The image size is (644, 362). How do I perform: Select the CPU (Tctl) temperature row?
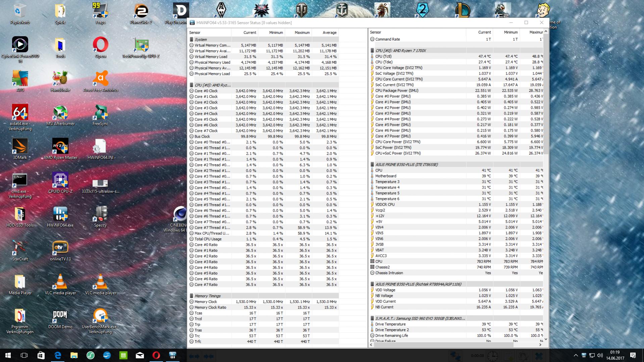click(456, 56)
